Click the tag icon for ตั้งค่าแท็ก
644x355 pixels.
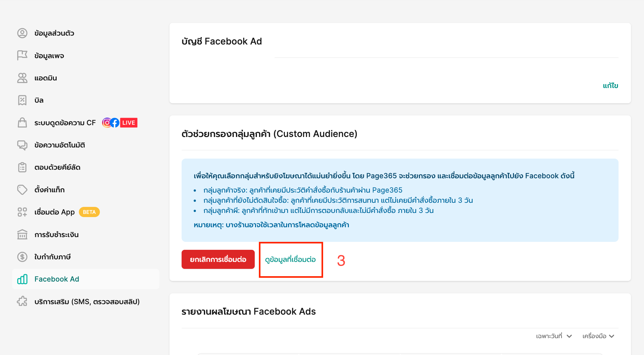(x=22, y=190)
